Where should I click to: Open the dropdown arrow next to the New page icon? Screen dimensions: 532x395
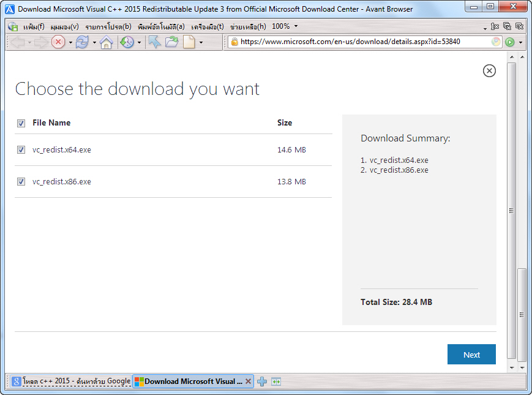point(201,43)
